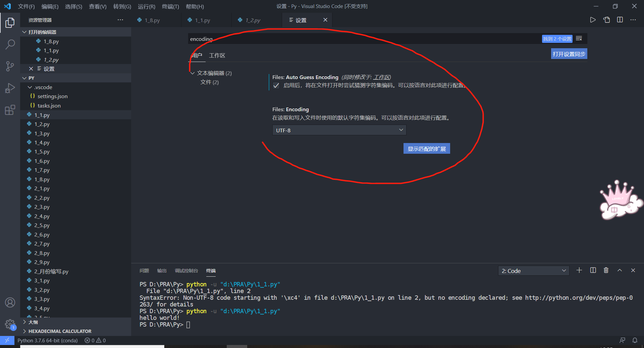Click the Explorer more actions ellipsis
This screenshot has width=644, height=348.
(120, 20)
